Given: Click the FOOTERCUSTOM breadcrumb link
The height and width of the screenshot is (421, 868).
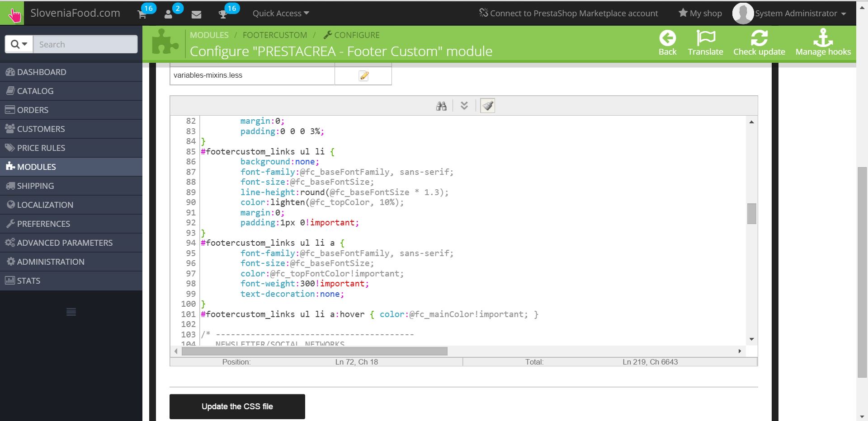Looking at the screenshot, I should (275, 35).
